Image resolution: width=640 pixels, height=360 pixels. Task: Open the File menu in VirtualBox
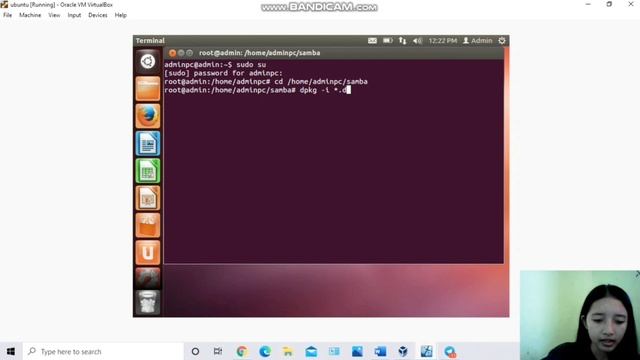coord(7,15)
